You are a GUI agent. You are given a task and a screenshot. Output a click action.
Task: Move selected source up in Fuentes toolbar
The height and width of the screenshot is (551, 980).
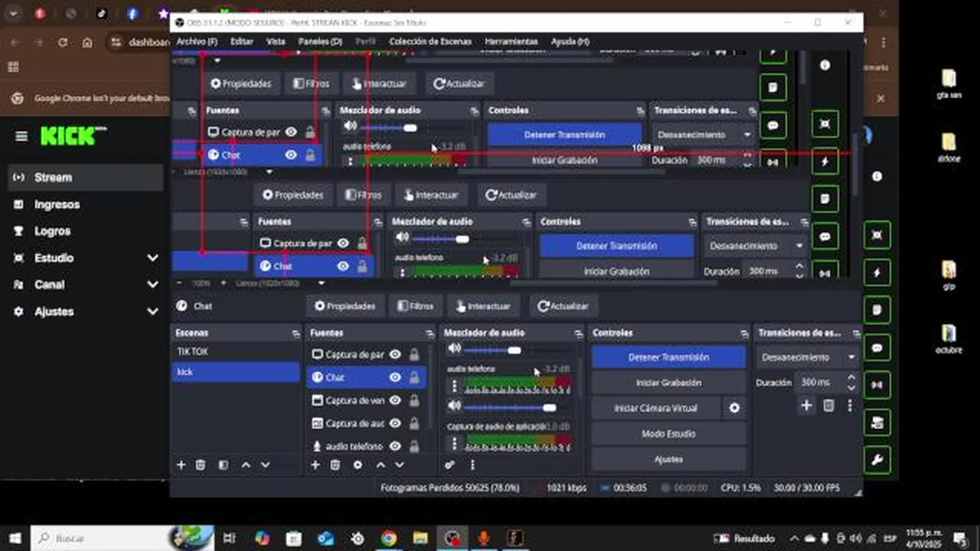point(381,465)
